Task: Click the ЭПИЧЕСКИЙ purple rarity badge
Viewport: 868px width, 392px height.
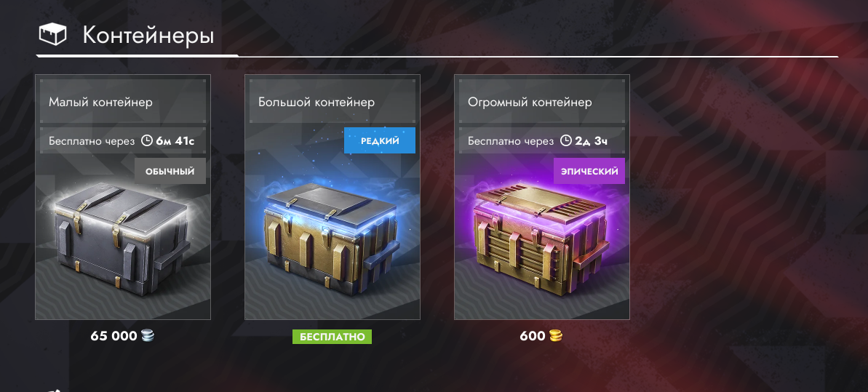Action: coord(589,171)
